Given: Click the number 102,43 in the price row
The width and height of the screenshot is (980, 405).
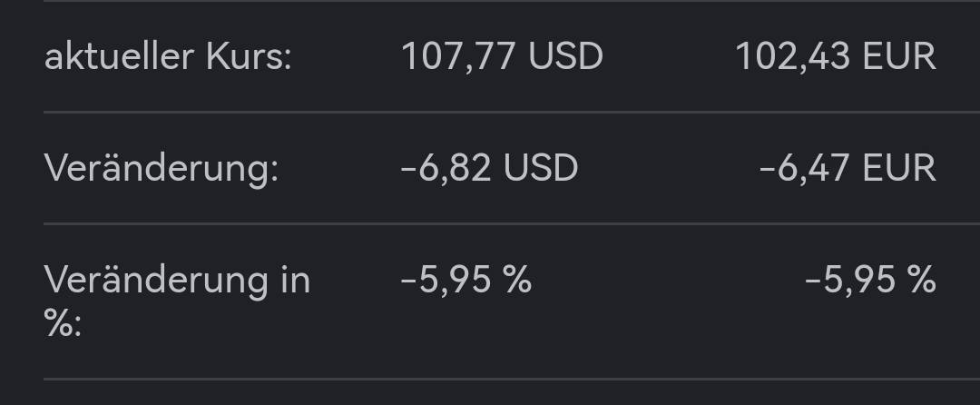Looking at the screenshot, I should 793,57.
